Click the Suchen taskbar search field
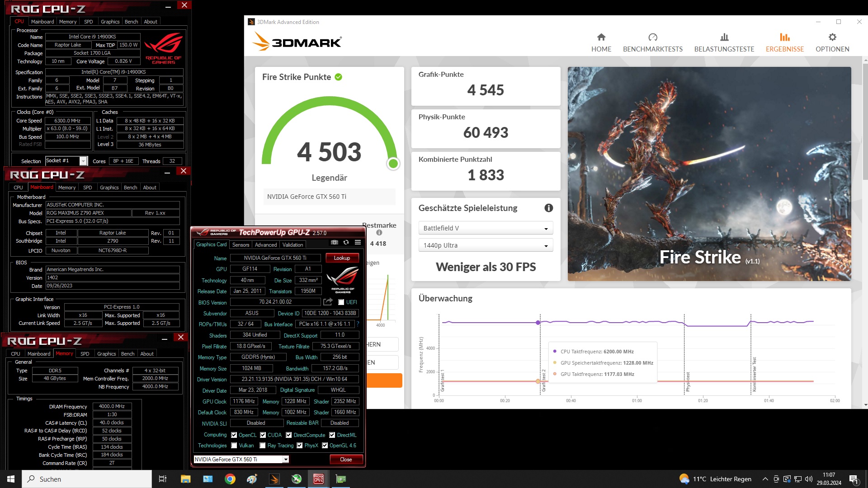 coord(87,479)
